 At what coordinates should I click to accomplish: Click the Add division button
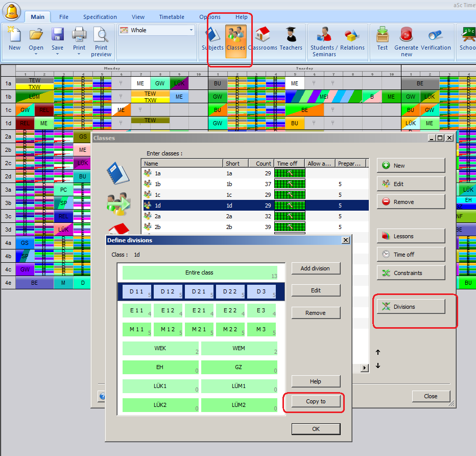pos(316,268)
